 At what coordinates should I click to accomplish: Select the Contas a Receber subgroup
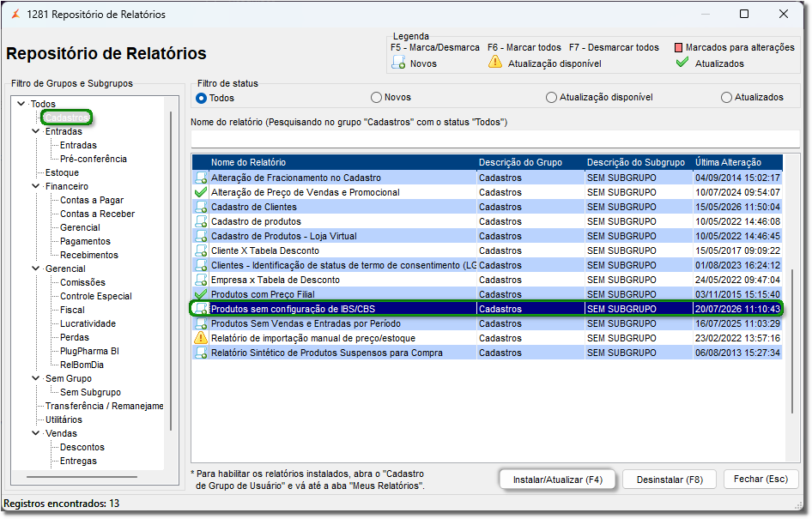[97, 214]
